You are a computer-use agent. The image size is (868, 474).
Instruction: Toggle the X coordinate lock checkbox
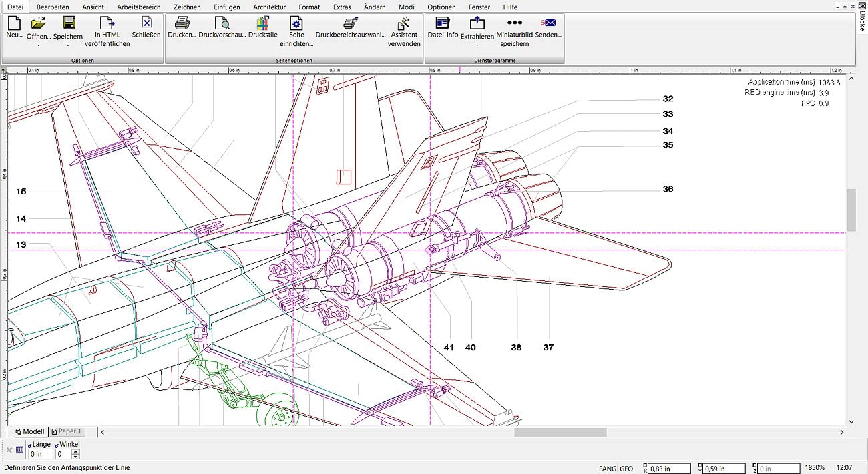pos(645,466)
